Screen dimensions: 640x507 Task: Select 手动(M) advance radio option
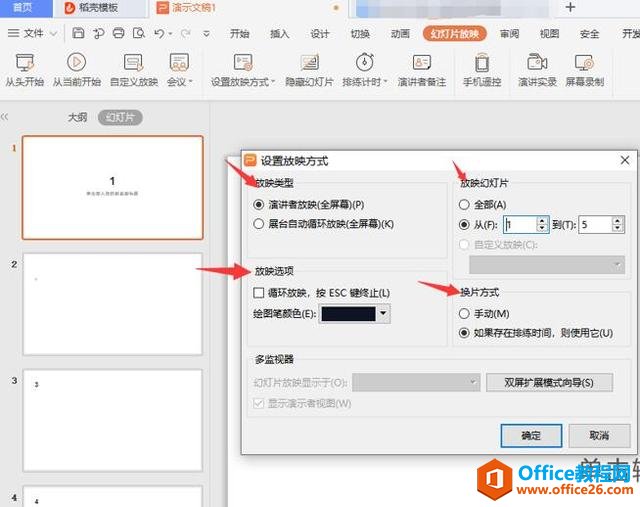point(464,314)
